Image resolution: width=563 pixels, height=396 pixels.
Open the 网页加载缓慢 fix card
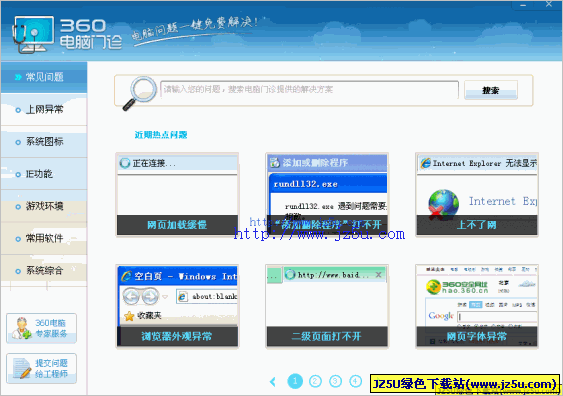click(177, 195)
